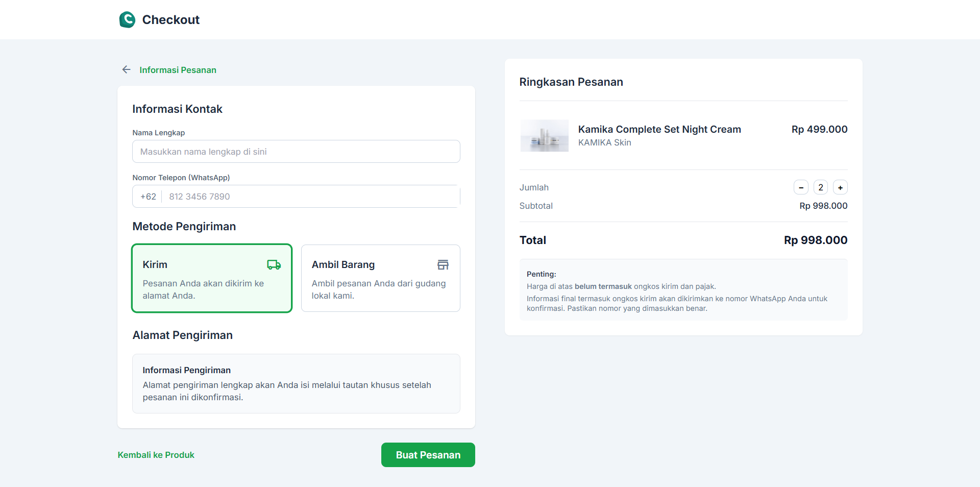The height and width of the screenshot is (487, 980).
Task: Click the back arrow icon
Action: point(127,69)
